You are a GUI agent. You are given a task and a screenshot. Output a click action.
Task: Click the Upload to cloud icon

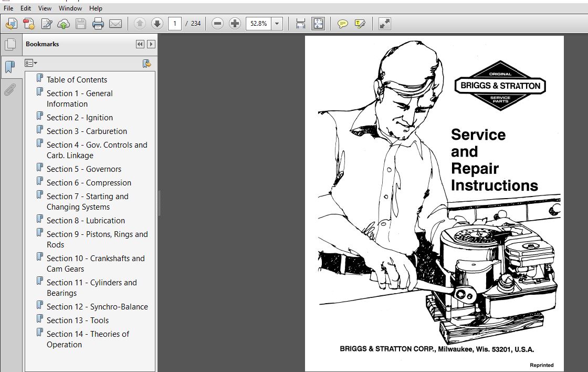tap(64, 24)
